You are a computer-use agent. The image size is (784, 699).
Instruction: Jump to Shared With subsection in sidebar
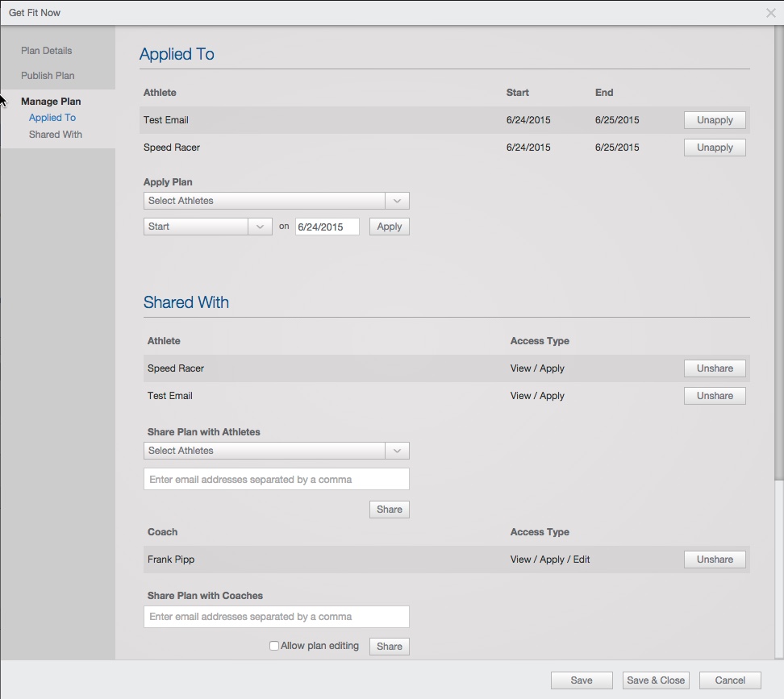56,135
